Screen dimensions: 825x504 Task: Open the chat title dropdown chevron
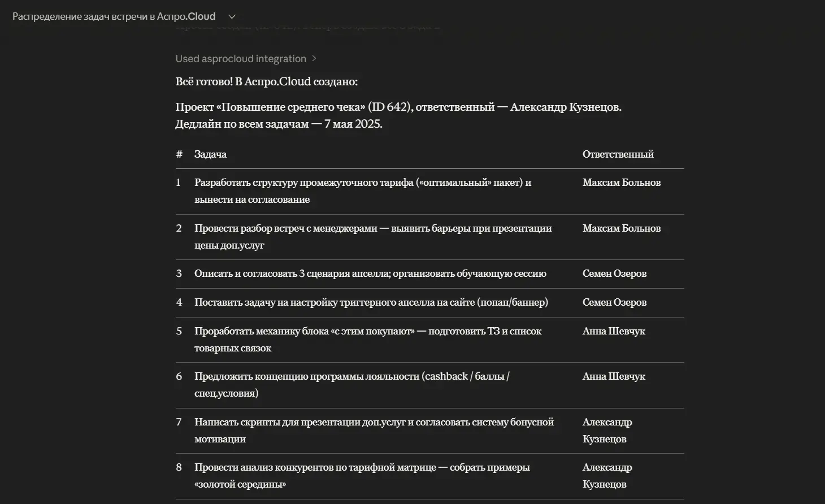click(232, 17)
